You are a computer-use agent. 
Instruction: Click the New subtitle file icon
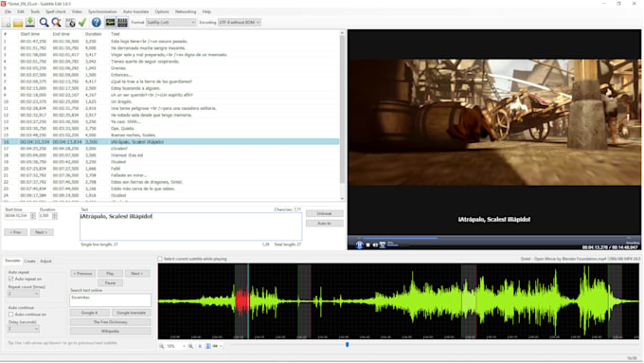tap(7, 23)
